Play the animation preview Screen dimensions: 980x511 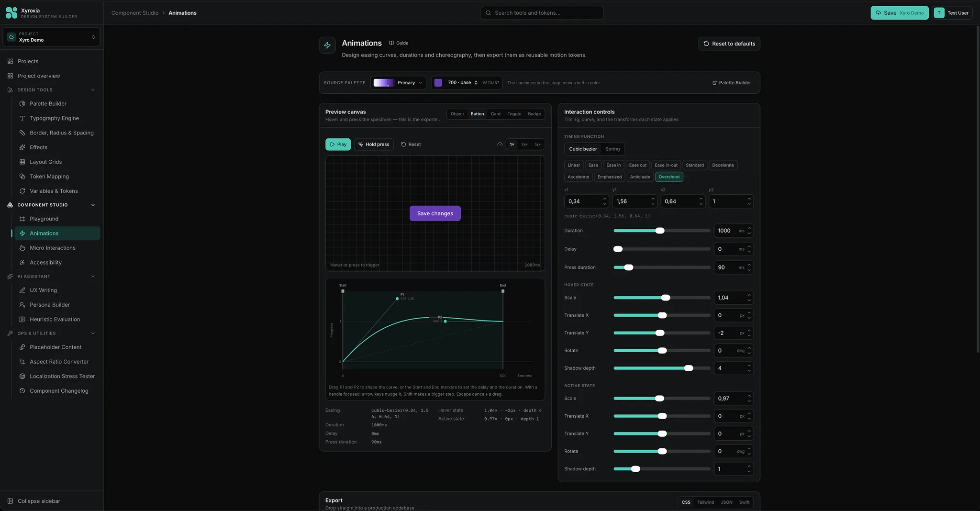pyautogui.click(x=338, y=144)
